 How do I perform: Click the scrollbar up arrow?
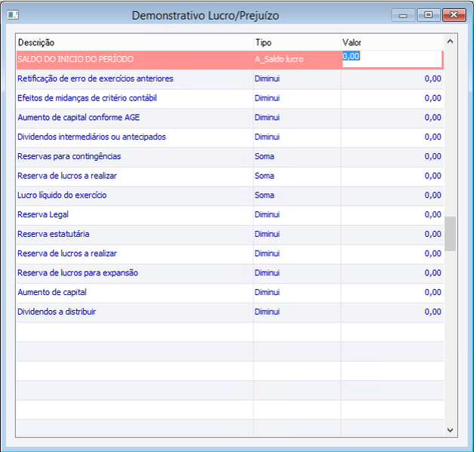pos(450,42)
